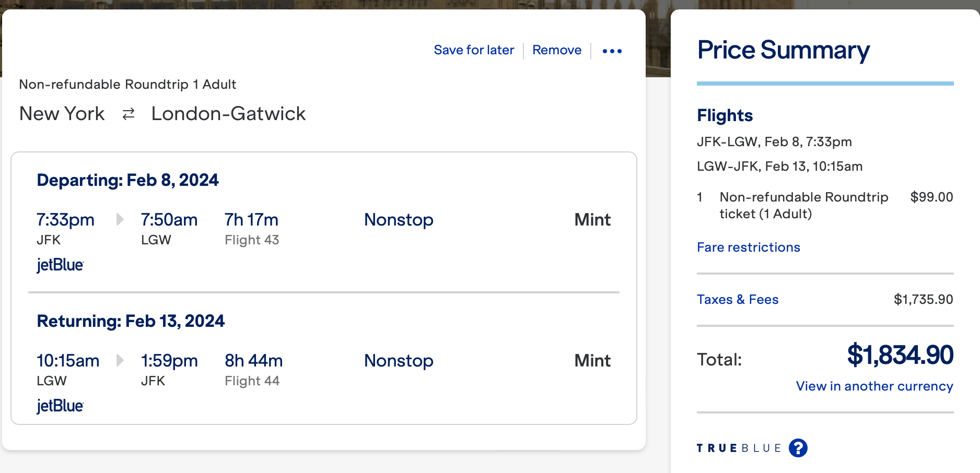Open the three-dots more options menu
The image size is (980, 473).
(612, 51)
